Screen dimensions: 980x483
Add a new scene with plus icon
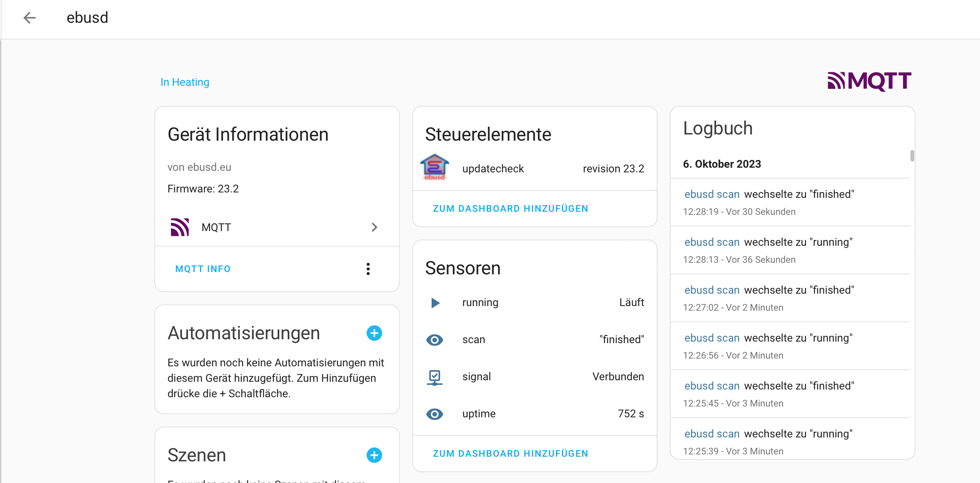(x=374, y=455)
